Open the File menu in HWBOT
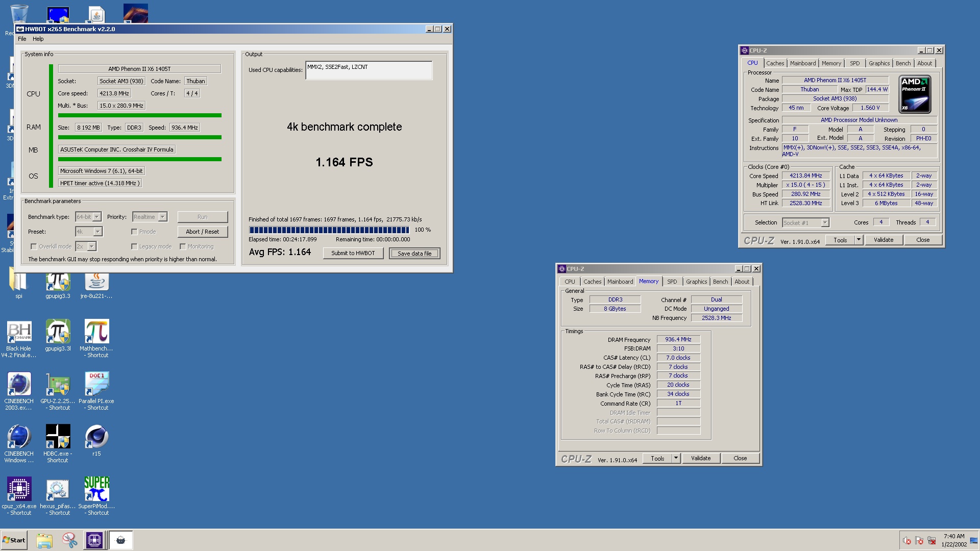 pyautogui.click(x=22, y=39)
